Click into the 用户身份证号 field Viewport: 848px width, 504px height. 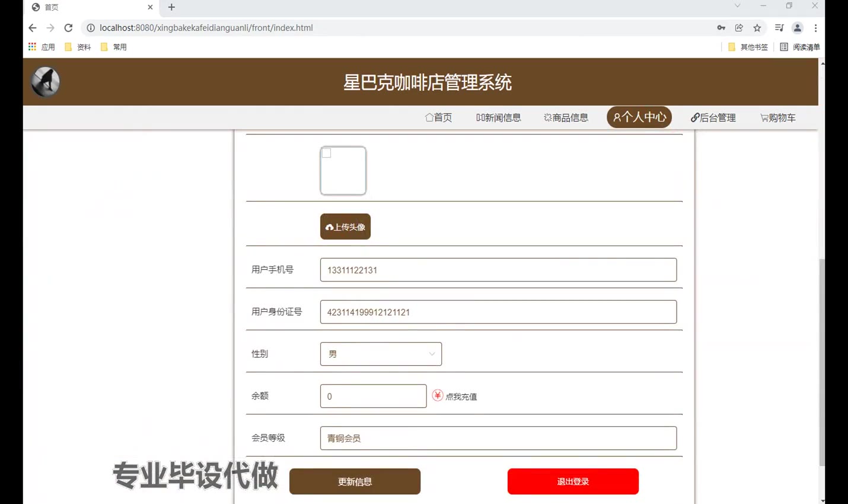(x=498, y=312)
